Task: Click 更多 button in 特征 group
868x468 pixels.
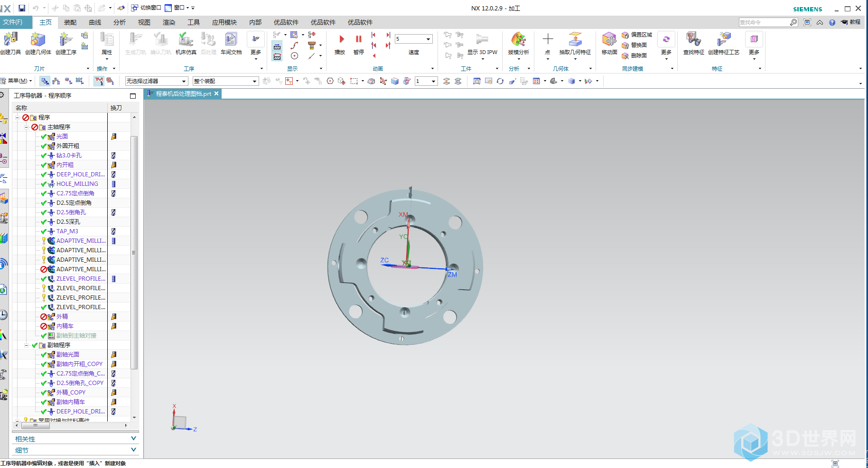Action: 754,45
